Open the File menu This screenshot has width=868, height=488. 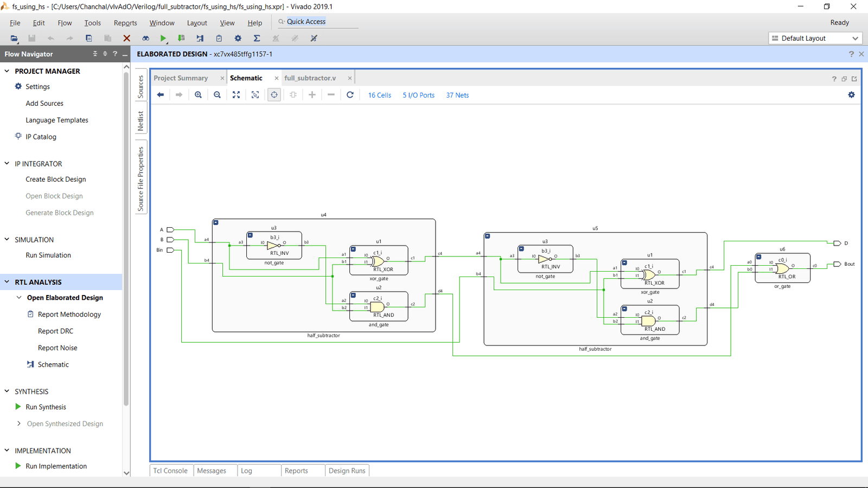15,23
